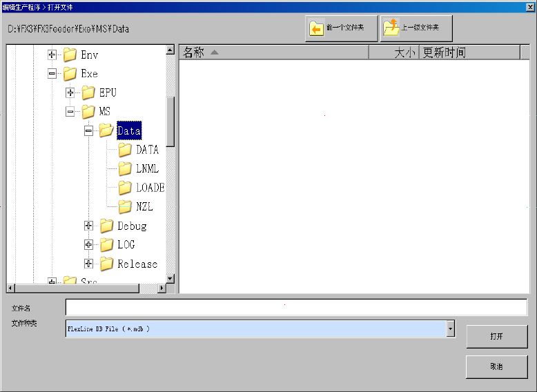Collapse the Exe tree node
Viewport: 537px width, 392px height.
[52, 73]
